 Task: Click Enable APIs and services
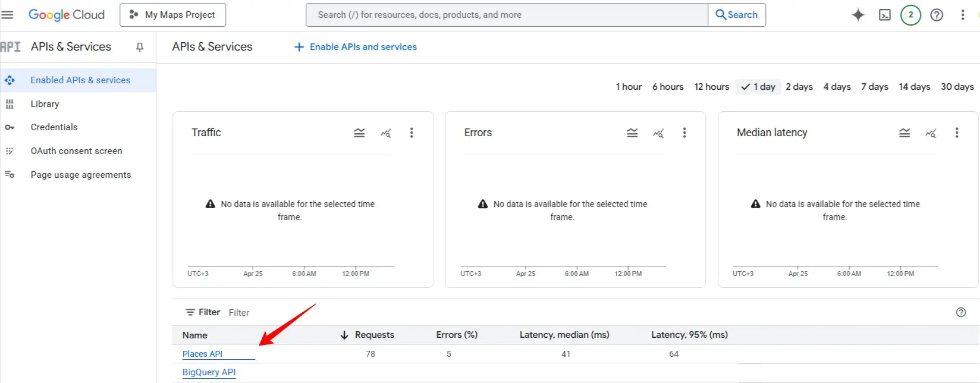pyautogui.click(x=356, y=47)
